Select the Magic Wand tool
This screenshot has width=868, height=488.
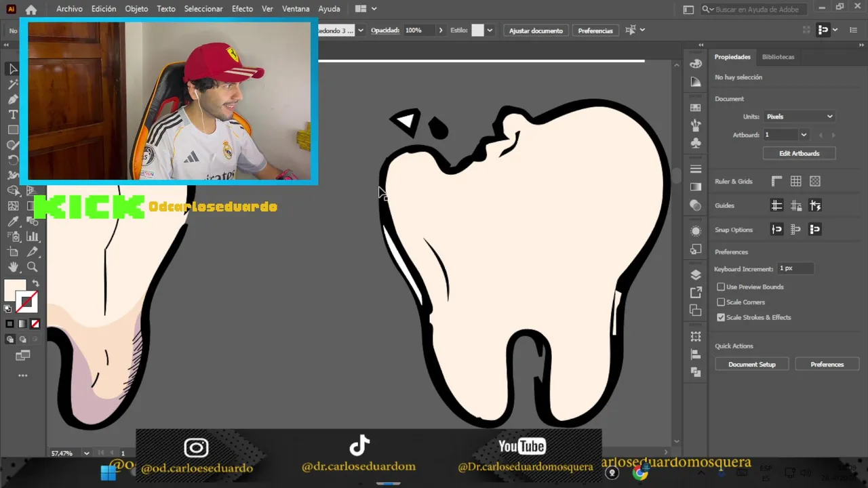click(x=13, y=84)
